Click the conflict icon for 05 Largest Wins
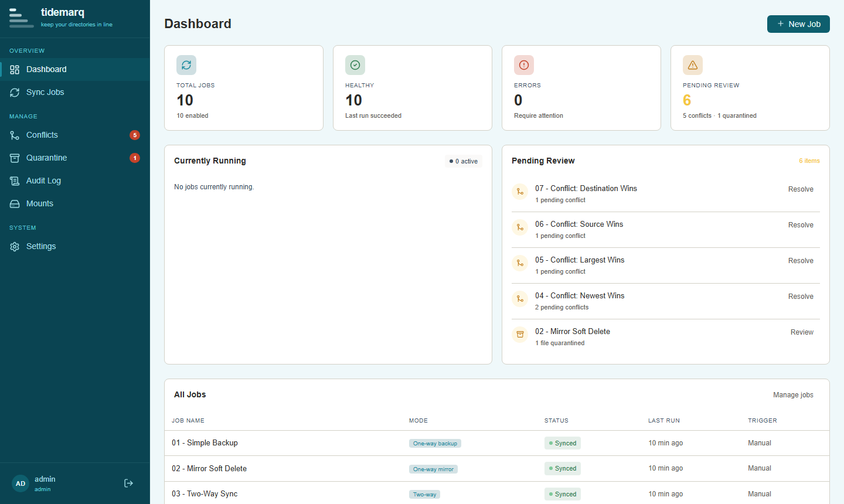The width and height of the screenshot is (844, 504). pyautogui.click(x=520, y=263)
